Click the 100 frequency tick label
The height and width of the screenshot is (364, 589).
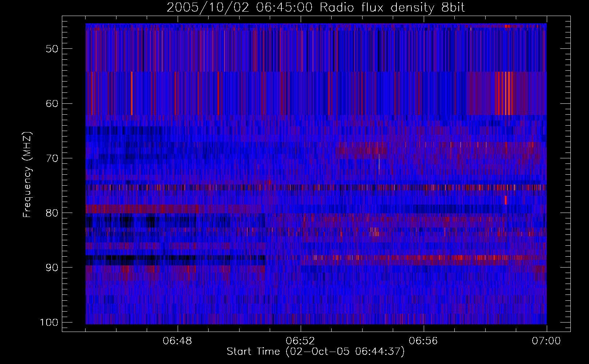pyautogui.click(x=49, y=323)
